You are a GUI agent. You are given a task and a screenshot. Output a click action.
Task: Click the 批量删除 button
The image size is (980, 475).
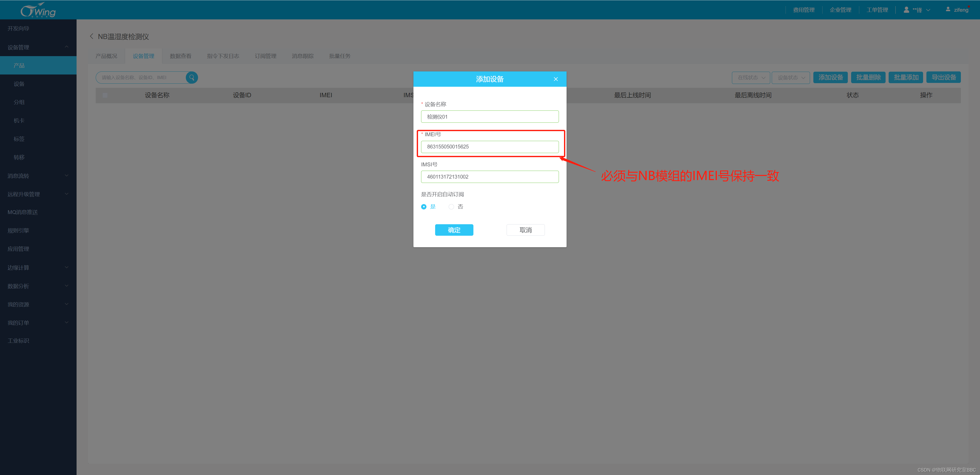click(x=868, y=78)
